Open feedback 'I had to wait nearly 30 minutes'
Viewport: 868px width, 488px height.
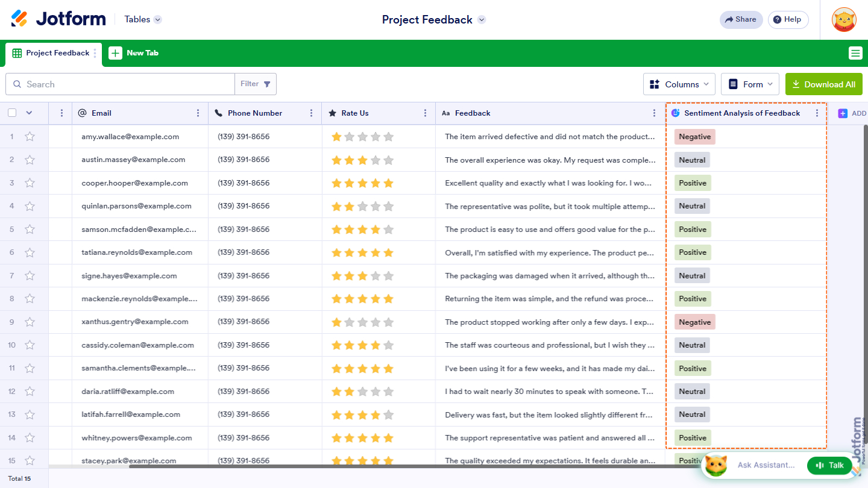(550, 392)
